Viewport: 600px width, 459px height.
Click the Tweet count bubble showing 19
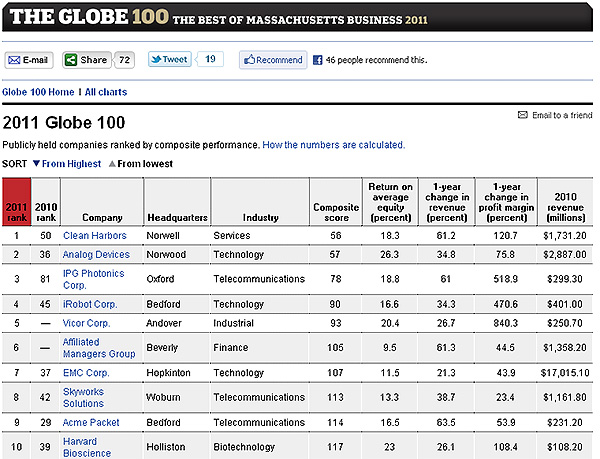pos(210,60)
